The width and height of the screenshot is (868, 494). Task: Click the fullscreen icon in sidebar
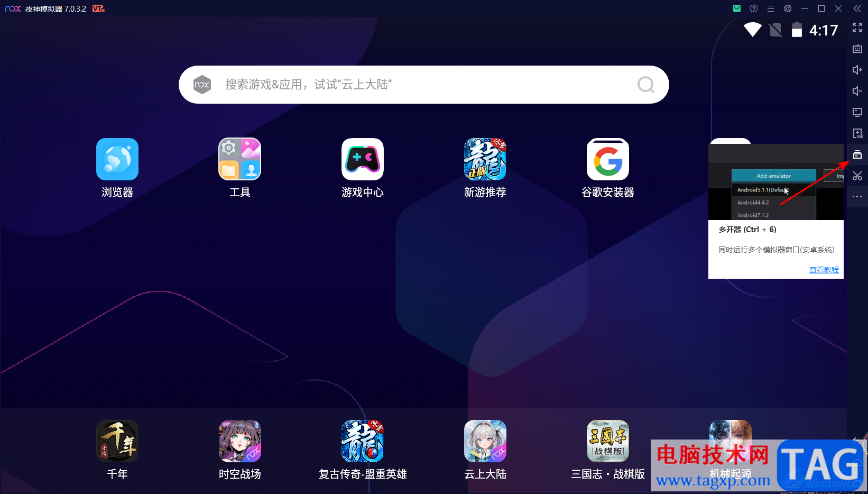857,28
